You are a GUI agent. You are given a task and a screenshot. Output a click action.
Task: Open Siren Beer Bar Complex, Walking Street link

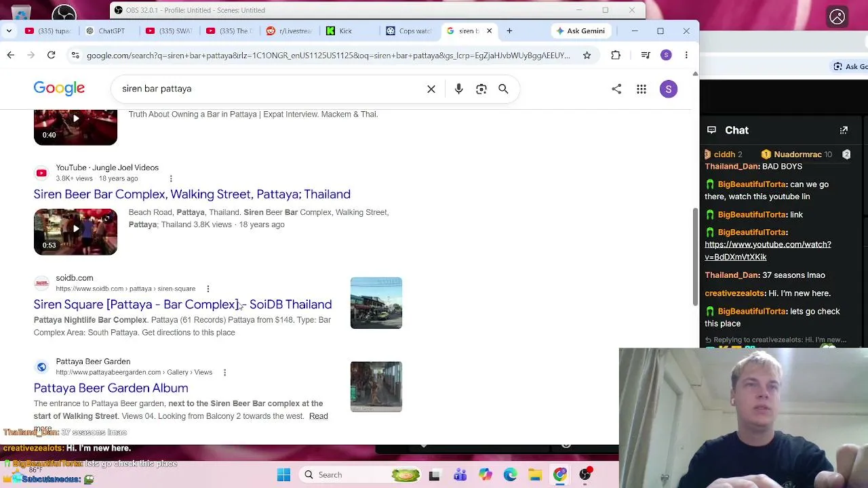(x=192, y=195)
